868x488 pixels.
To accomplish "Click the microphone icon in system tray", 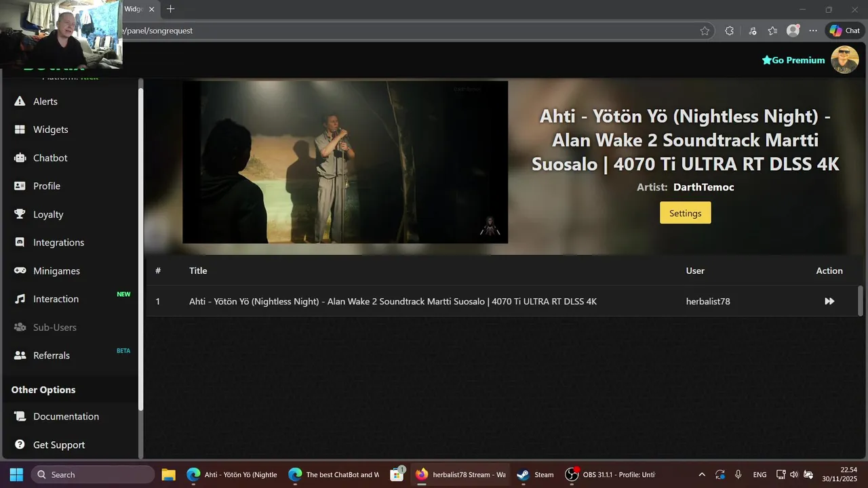I will coord(738,474).
